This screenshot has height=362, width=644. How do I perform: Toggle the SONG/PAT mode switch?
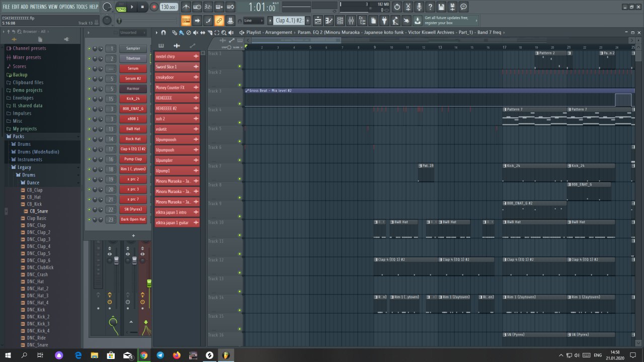point(121,7)
